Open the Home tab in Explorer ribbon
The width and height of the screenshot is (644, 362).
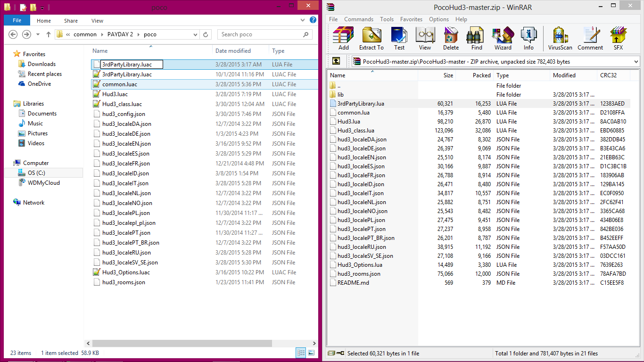[x=44, y=21]
